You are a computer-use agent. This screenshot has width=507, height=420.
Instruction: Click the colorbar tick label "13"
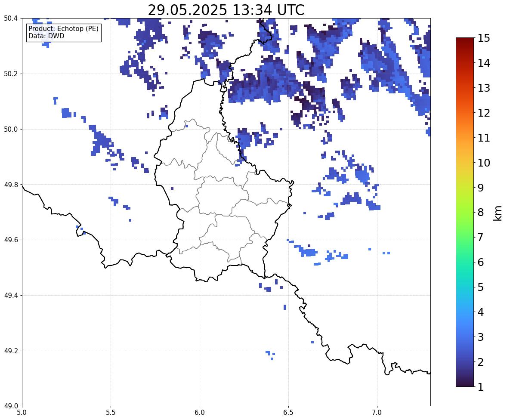(484, 88)
